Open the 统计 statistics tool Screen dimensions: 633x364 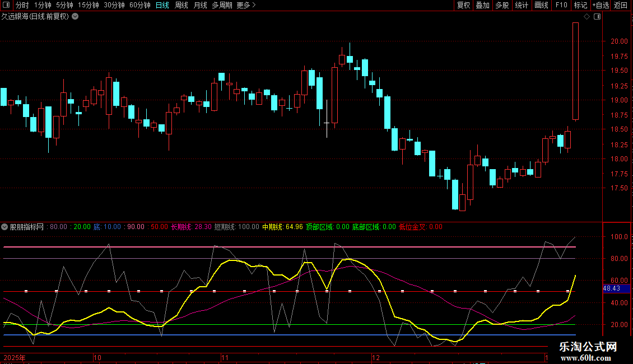(522, 5)
